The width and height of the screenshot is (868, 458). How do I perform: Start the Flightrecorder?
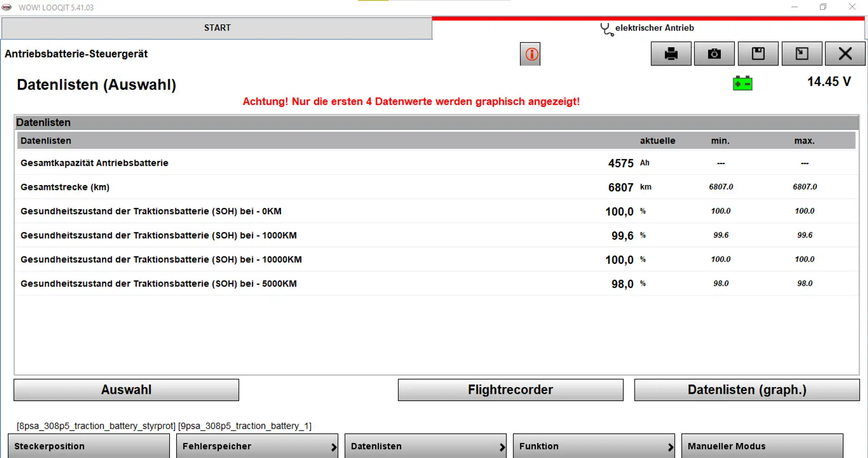click(510, 390)
